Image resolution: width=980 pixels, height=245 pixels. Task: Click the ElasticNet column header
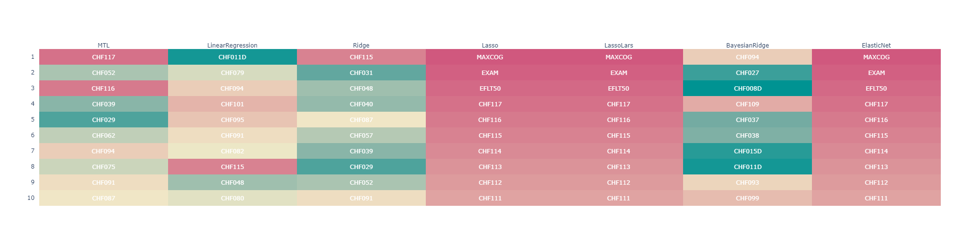click(x=876, y=45)
